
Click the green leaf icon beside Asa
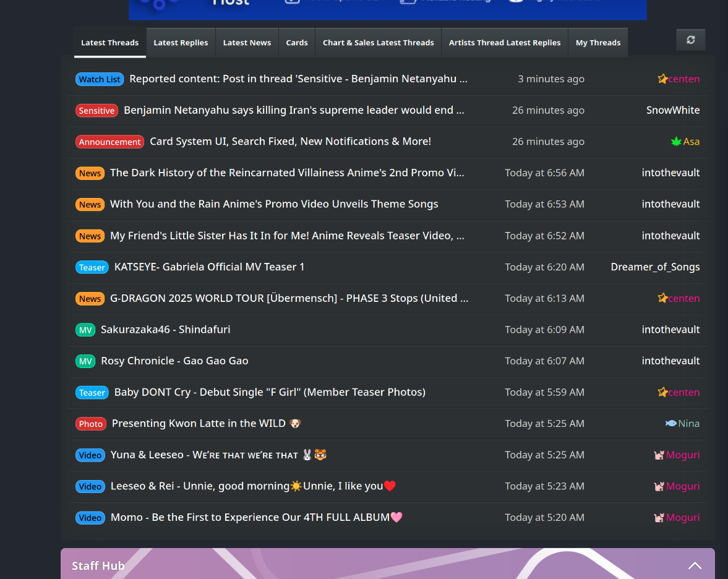pos(676,142)
